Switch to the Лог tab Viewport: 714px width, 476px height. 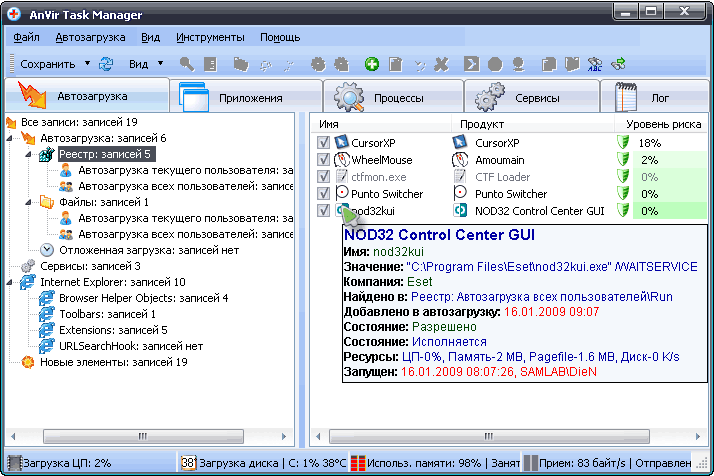pos(655,97)
